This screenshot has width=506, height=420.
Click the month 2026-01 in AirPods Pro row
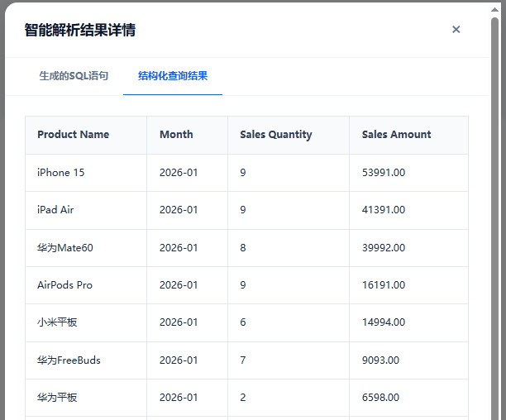(179, 285)
